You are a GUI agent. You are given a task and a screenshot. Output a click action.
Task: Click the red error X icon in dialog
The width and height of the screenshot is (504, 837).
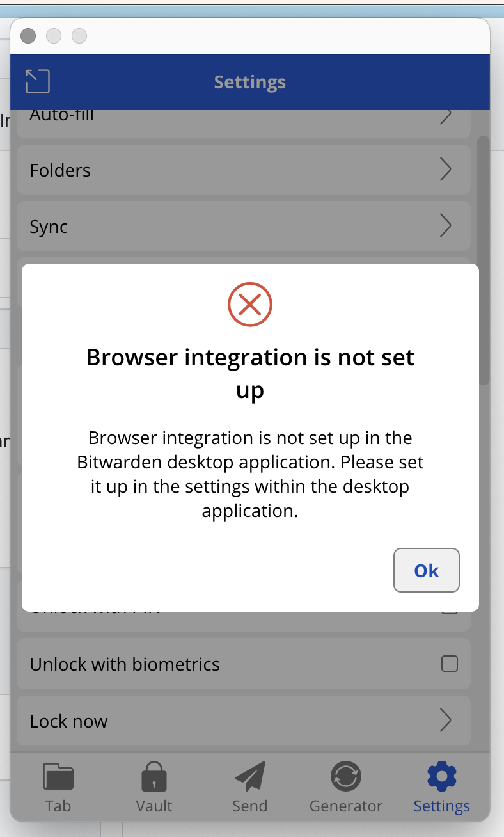tap(250, 305)
